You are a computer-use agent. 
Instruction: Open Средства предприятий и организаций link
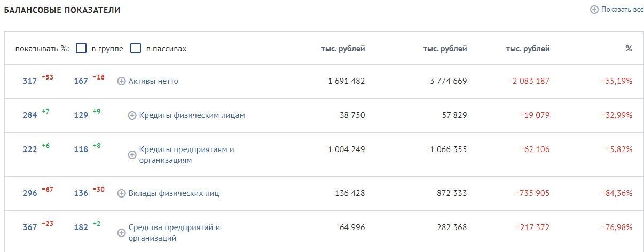174,233
